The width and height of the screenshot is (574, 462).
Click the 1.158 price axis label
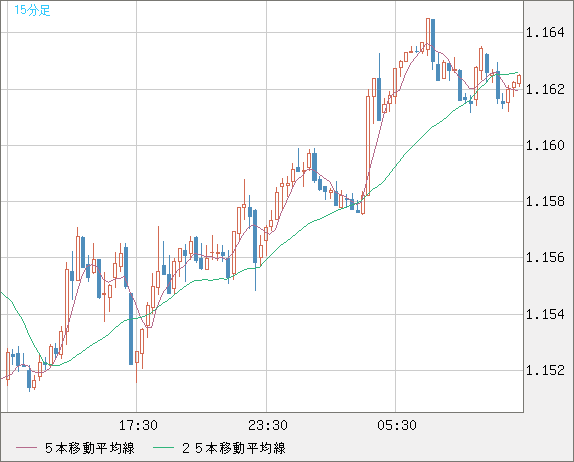545,201
